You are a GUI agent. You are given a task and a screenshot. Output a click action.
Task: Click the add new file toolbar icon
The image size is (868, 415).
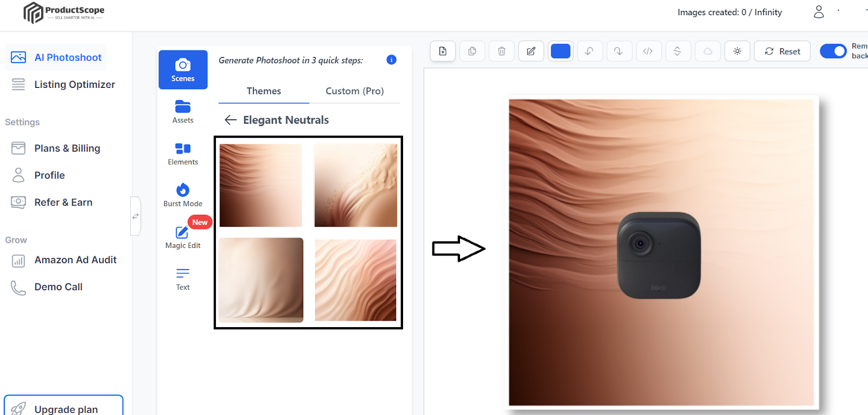click(443, 51)
